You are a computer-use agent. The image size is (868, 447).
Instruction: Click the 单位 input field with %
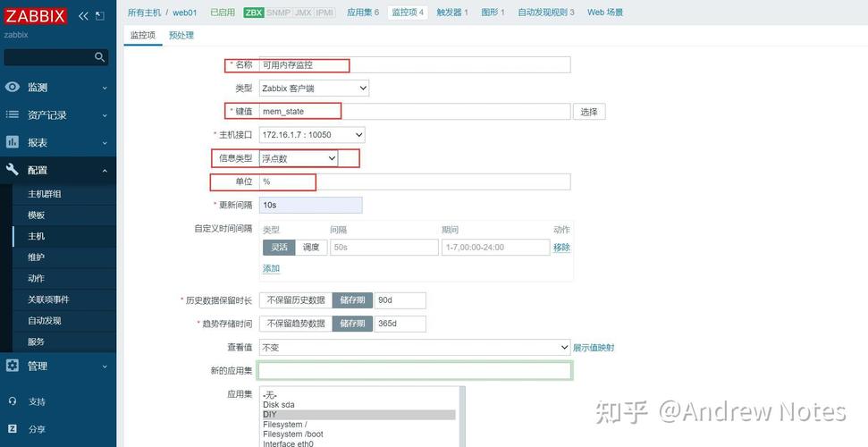click(415, 181)
